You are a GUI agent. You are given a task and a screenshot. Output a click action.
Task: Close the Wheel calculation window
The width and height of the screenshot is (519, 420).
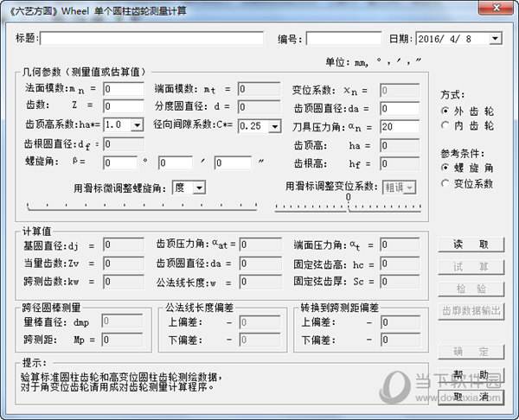[x=497, y=8]
